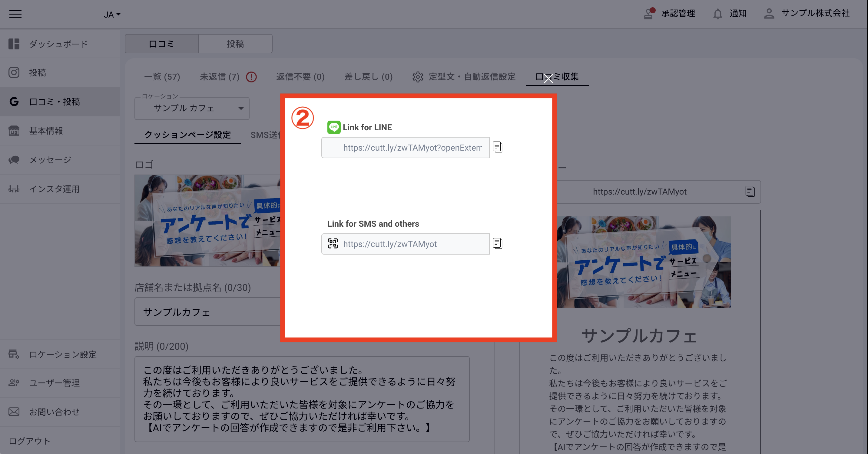
Task: Copy the Link for SMS URL
Action: pyautogui.click(x=498, y=244)
